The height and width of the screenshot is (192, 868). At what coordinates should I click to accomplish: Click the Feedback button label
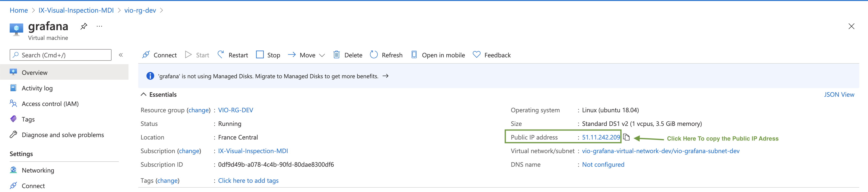(497, 55)
